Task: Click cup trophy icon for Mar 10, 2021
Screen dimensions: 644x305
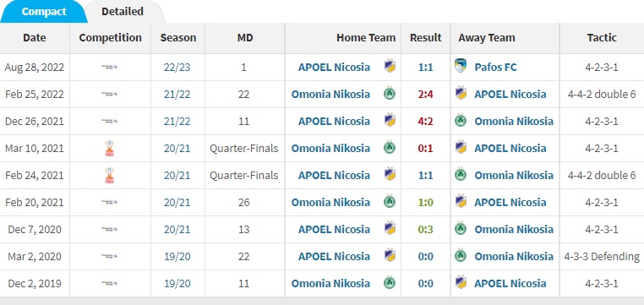Action: [x=109, y=148]
